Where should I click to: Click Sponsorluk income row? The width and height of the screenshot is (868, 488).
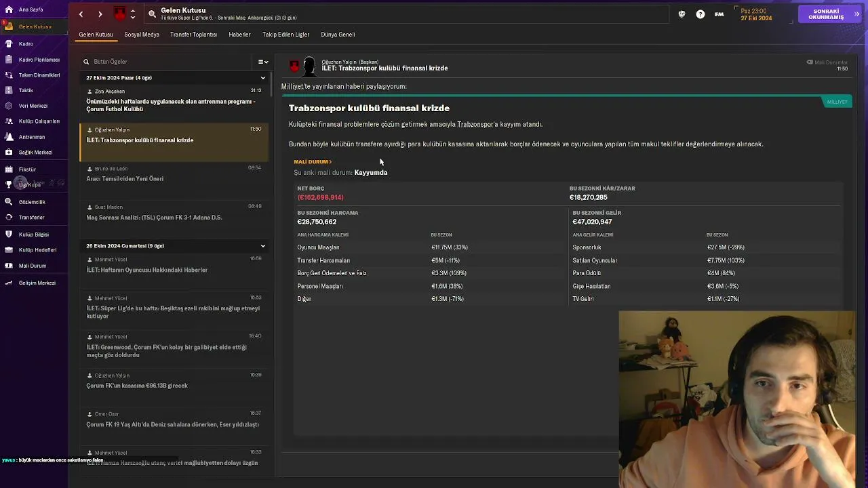tap(707, 247)
